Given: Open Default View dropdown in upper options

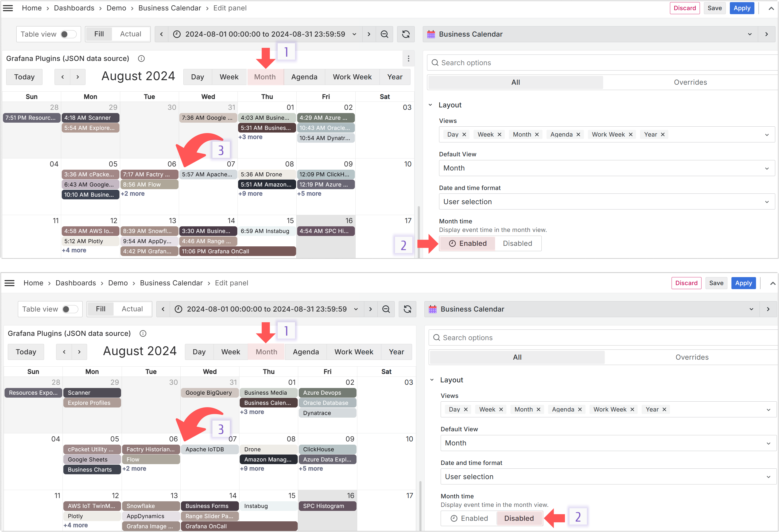Looking at the screenshot, I should click(606, 168).
